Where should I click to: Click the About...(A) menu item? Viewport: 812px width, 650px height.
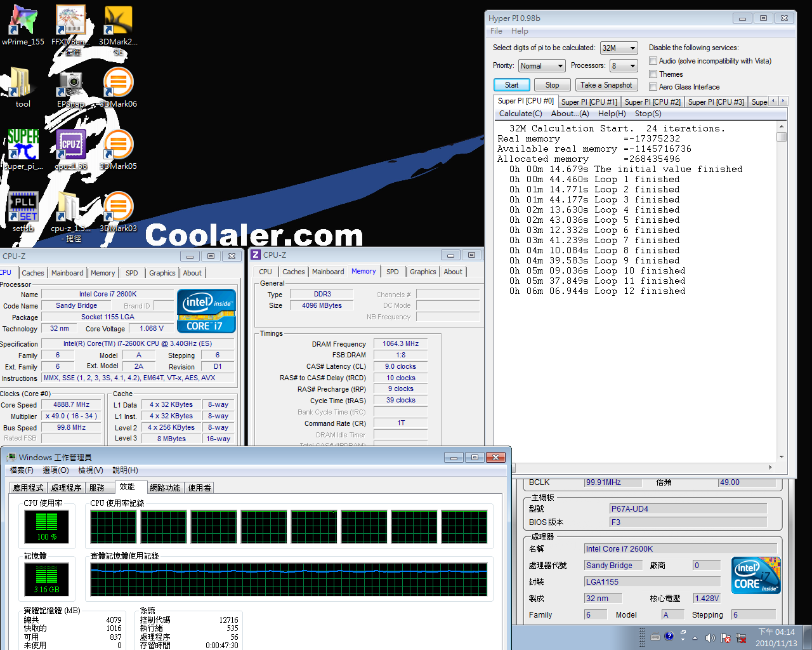coord(570,114)
